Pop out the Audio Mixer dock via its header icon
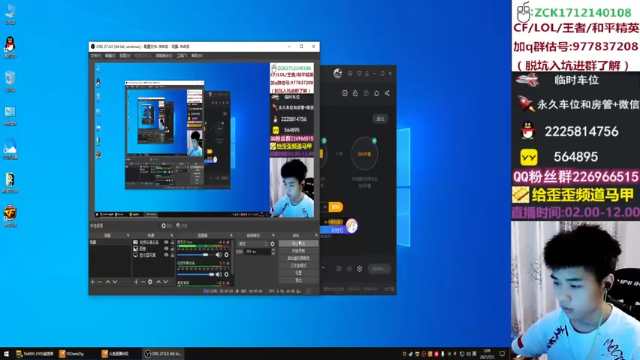Image resolution: width=640 pixels, height=360 pixels. (x=231, y=236)
